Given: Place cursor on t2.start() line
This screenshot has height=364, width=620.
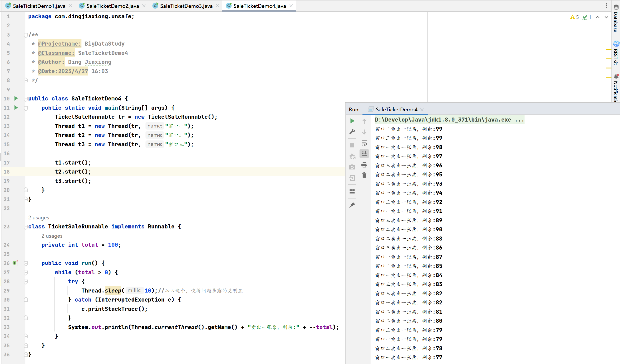Looking at the screenshot, I should pos(73,172).
